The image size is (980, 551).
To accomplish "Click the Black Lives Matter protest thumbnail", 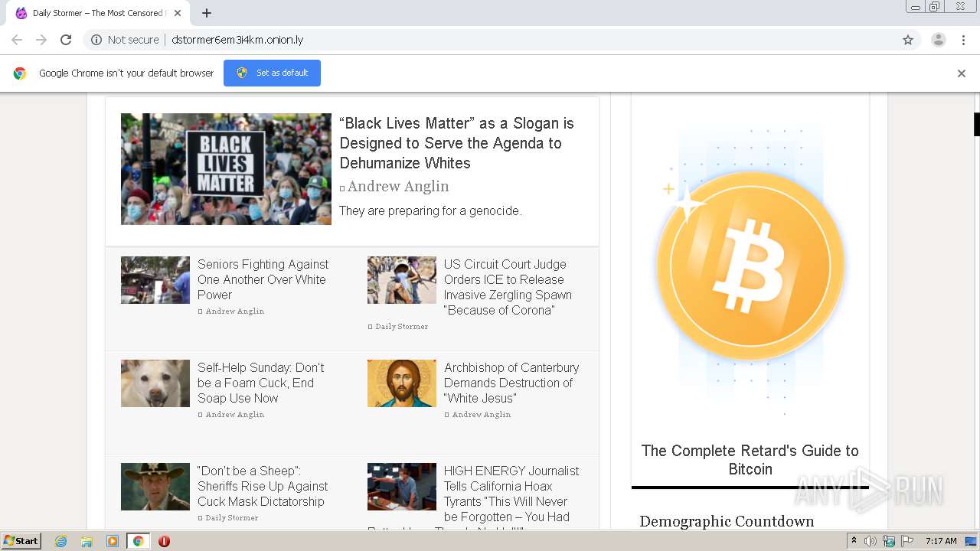I will pos(226,169).
